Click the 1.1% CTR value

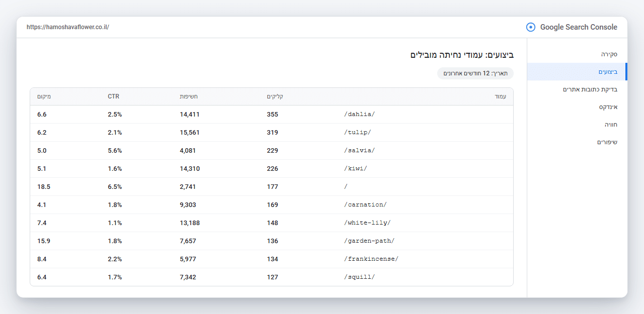(115, 223)
